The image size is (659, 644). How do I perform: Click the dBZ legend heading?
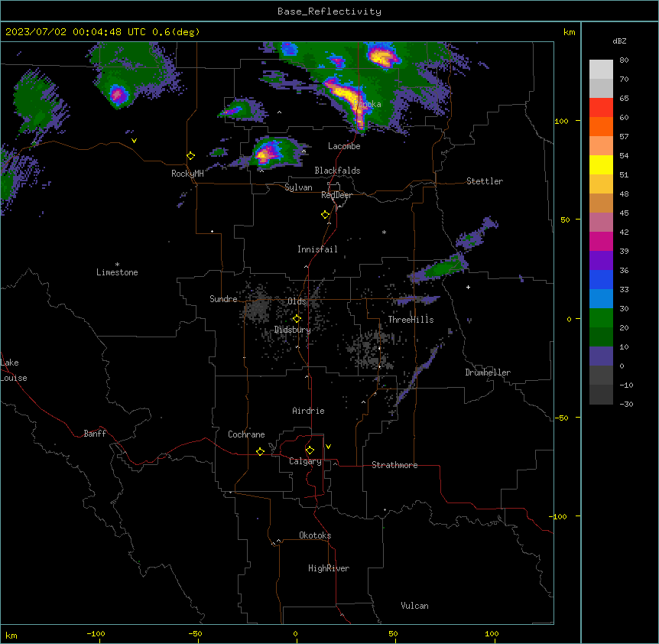pos(619,41)
